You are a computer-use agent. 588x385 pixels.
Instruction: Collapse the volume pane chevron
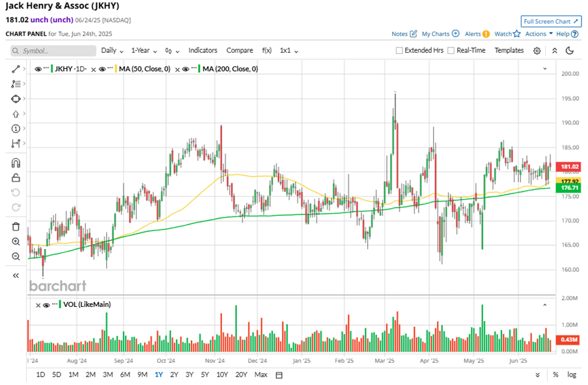click(545, 305)
